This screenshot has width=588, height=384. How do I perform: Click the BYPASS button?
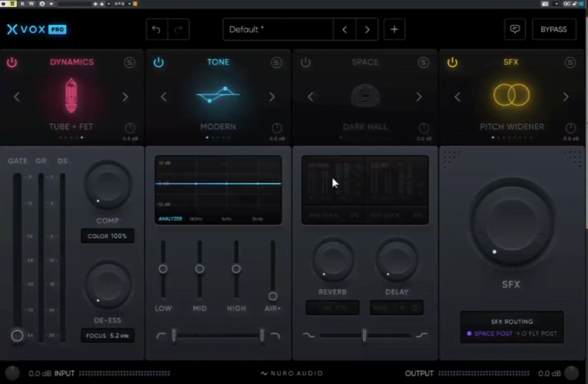tap(553, 29)
